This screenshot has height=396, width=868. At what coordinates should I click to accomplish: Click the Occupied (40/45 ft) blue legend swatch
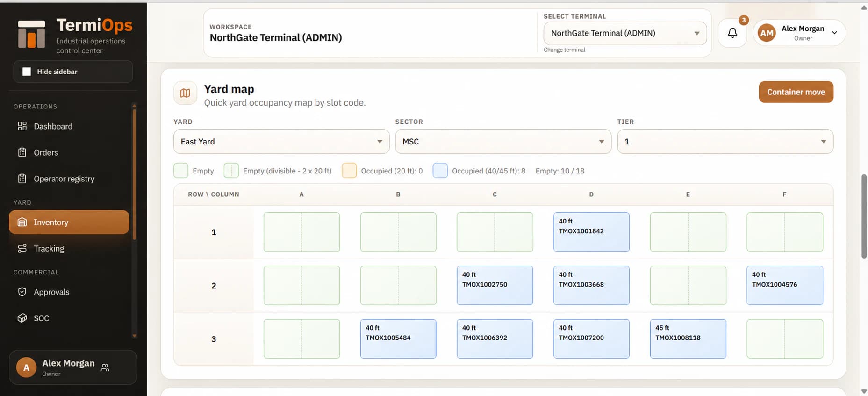tap(440, 171)
